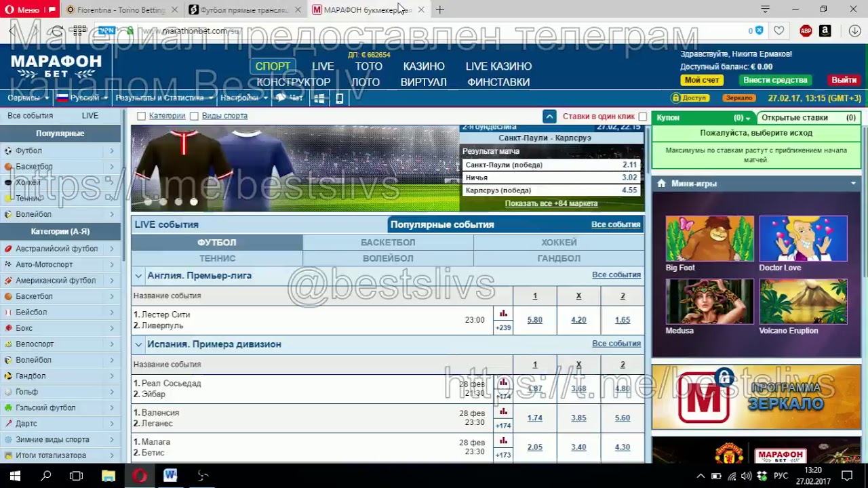Open Чат from site toolbar
The height and width of the screenshot is (488, 868).
(x=290, y=98)
